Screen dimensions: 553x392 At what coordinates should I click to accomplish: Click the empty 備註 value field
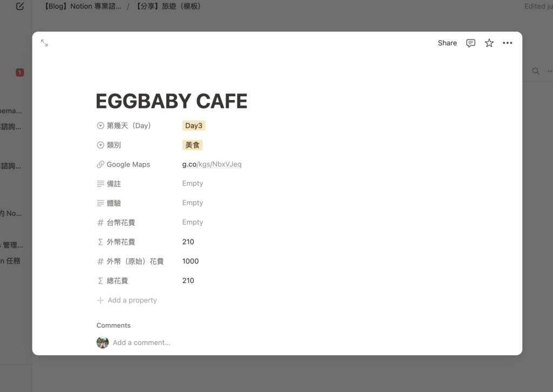(x=193, y=184)
